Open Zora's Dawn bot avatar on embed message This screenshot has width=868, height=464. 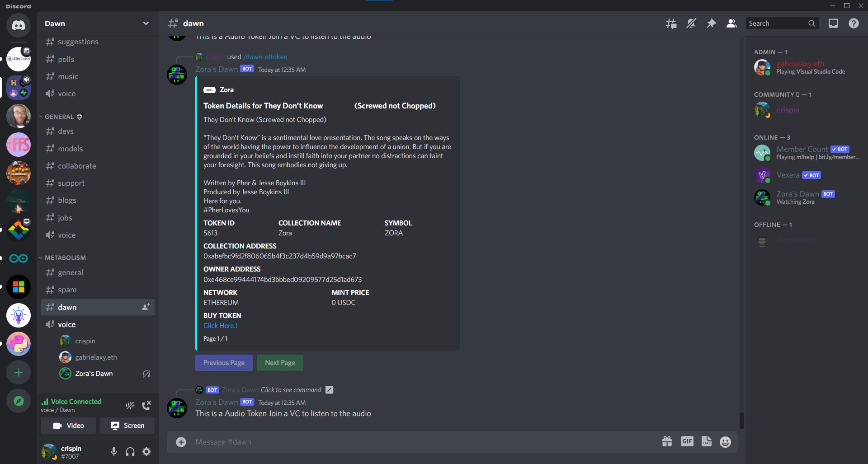click(177, 75)
